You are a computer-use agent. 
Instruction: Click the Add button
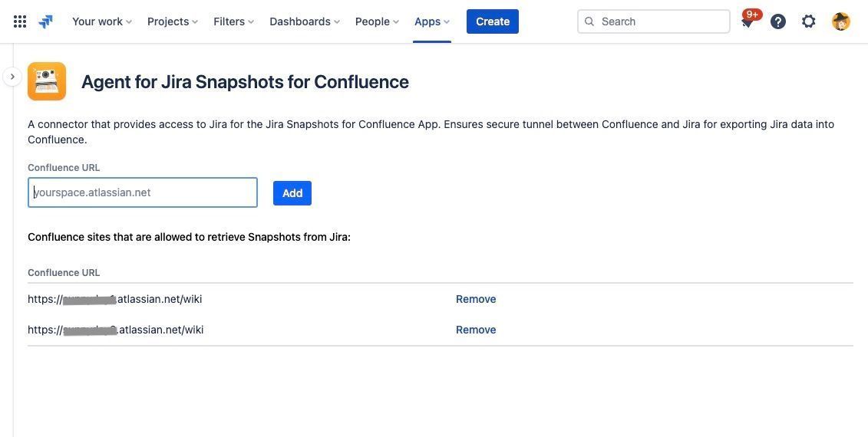coord(292,193)
